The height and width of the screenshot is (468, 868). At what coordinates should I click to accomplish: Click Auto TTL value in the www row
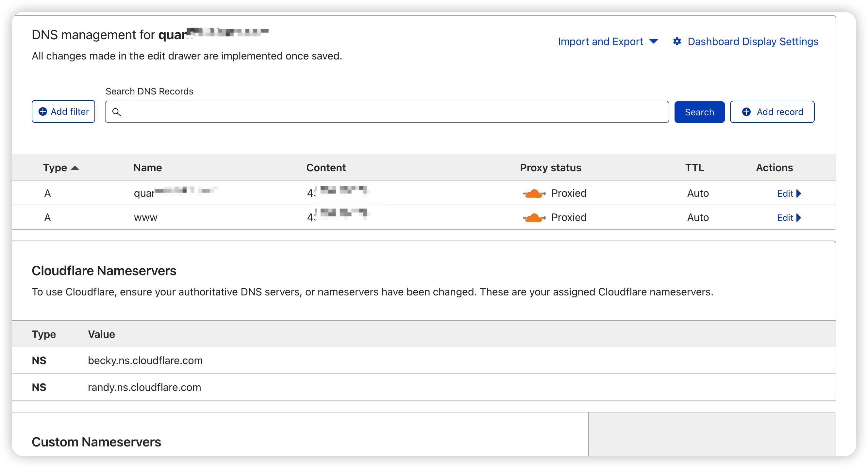click(698, 218)
